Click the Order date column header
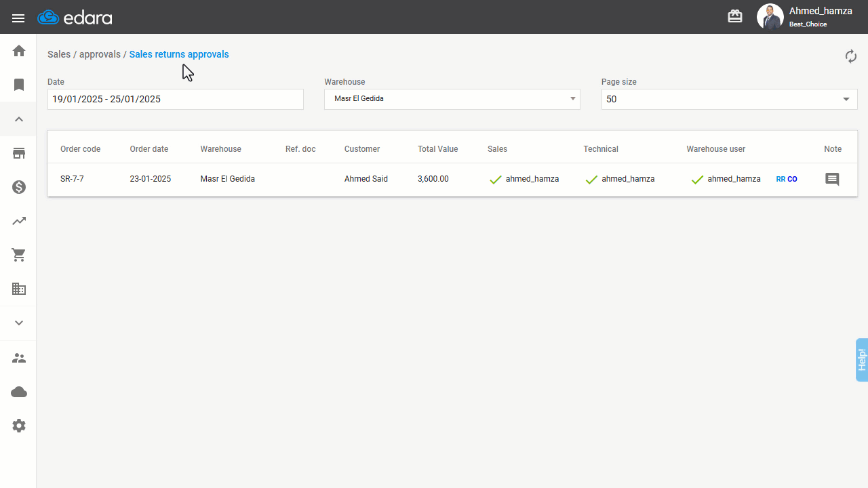 pyautogui.click(x=149, y=149)
